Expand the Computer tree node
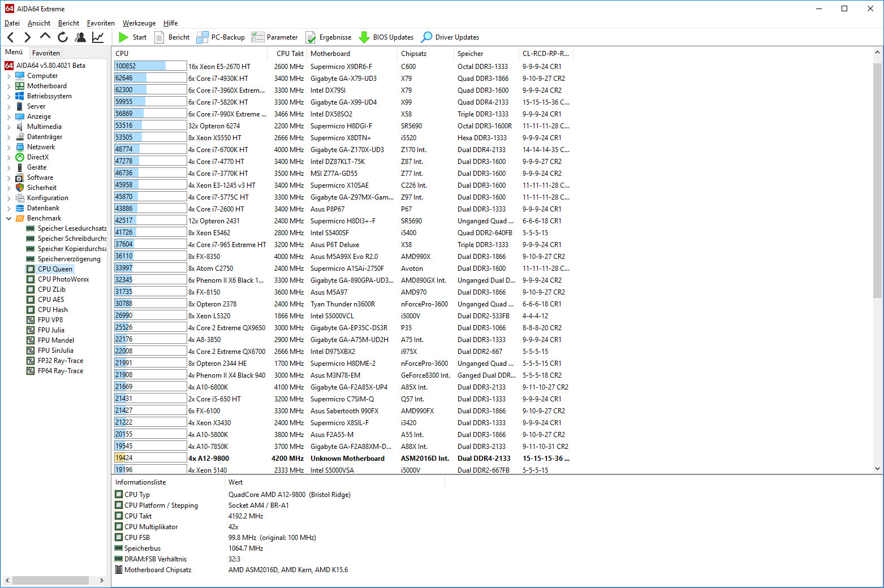This screenshot has height=588, width=884. (8, 76)
